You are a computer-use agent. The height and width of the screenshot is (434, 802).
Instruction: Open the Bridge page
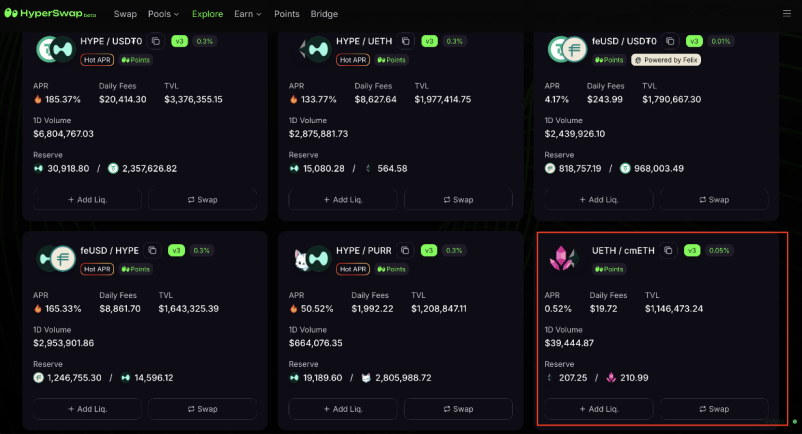[324, 14]
